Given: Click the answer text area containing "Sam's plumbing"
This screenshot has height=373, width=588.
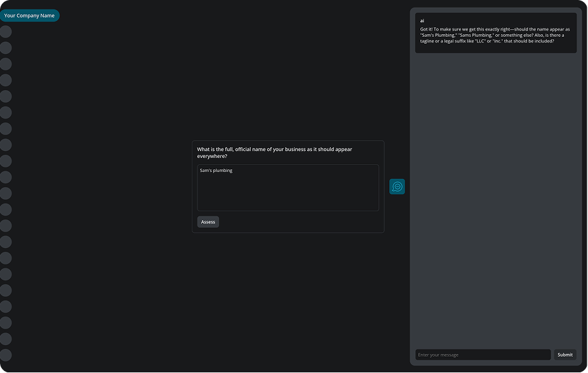Looking at the screenshot, I should point(288,188).
